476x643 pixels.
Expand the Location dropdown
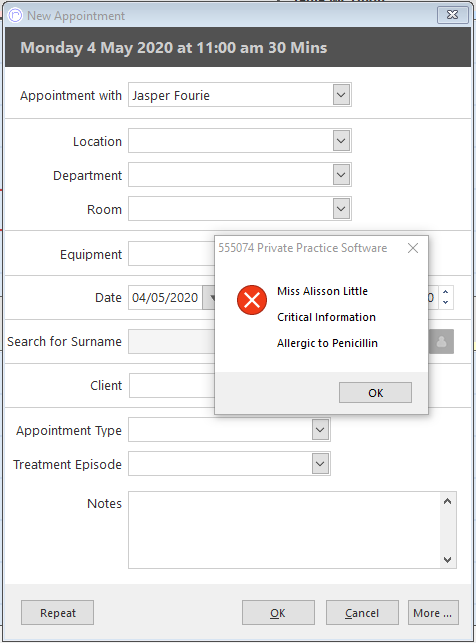(341, 141)
